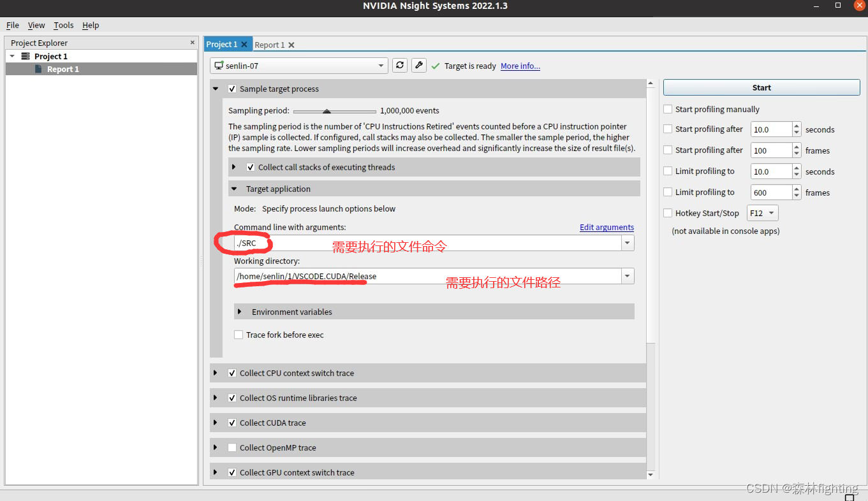This screenshot has height=501, width=868.
Task: Click scrollbar up arrow in settings panel
Action: pos(651,83)
